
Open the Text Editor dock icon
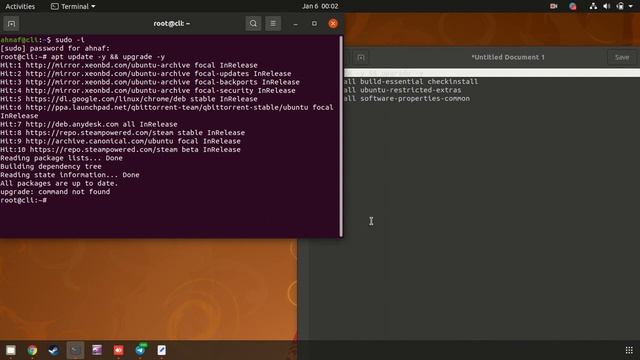coord(162,350)
